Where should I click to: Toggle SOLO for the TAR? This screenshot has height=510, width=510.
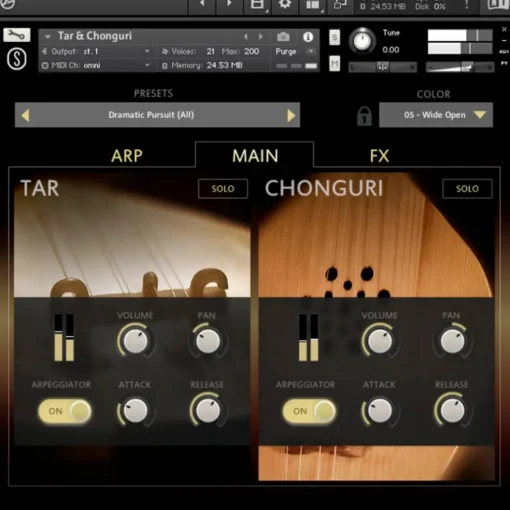[223, 189]
